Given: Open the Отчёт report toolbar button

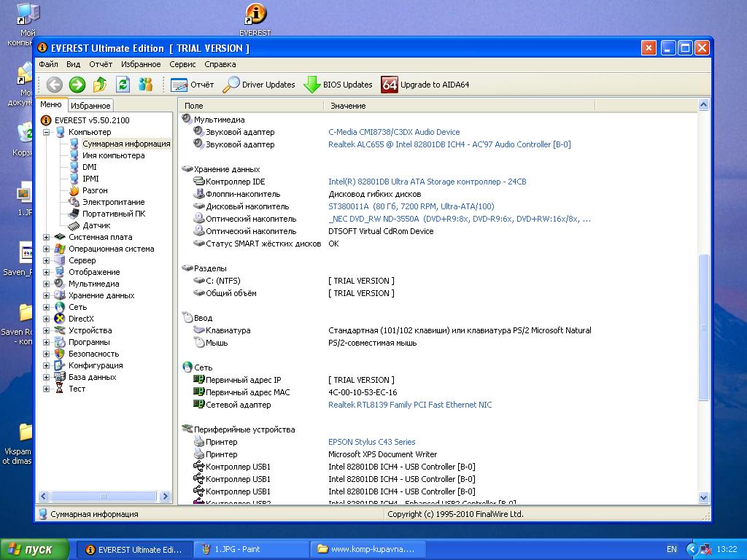Looking at the screenshot, I should tap(193, 85).
